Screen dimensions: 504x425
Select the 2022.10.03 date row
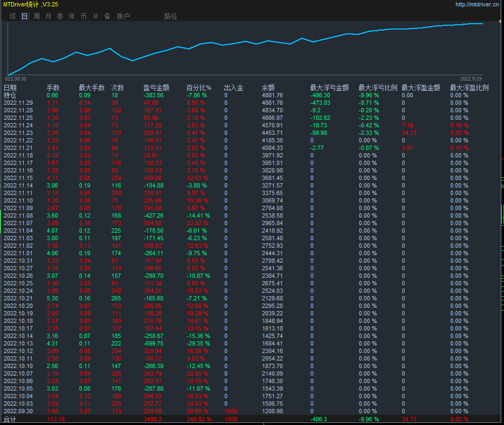pyautogui.click(x=18, y=404)
